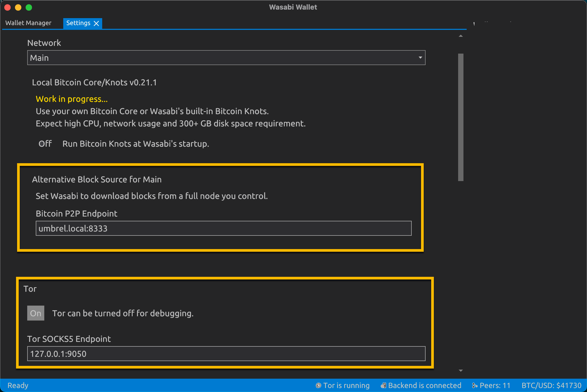Screen dimensions: 587x392
Task: Click the red close window button
Action: coord(7,7)
